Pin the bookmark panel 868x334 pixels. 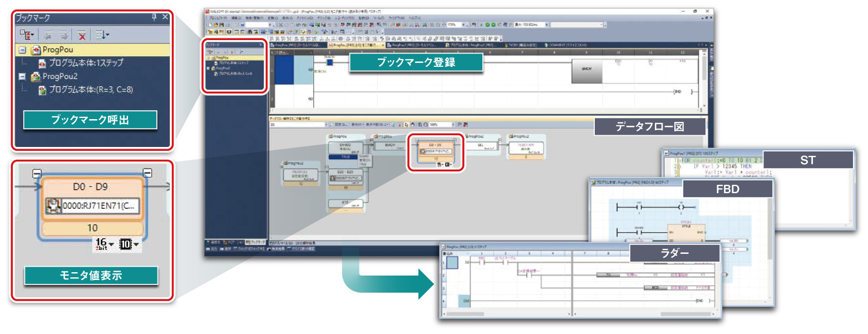[154, 17]
